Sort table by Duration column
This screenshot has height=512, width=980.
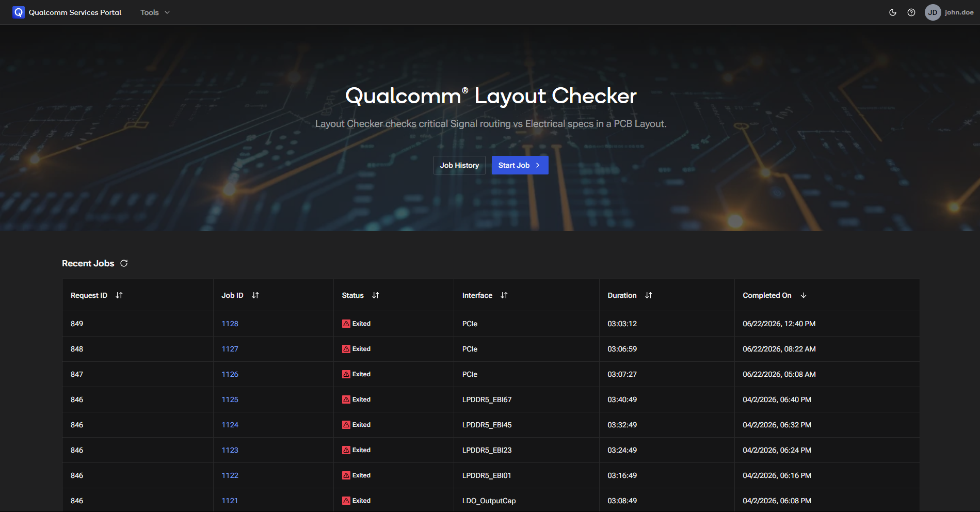(649, 295)
